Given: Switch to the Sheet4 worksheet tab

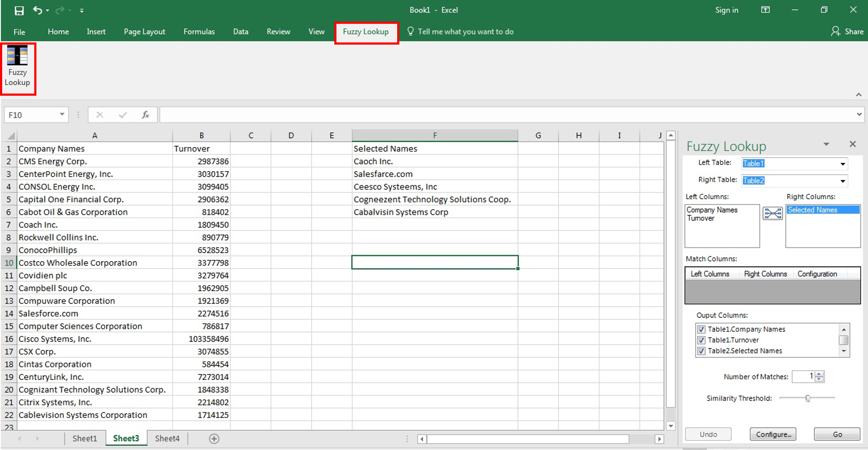Looking at the screenshot, I should click(x=167, y=438).
